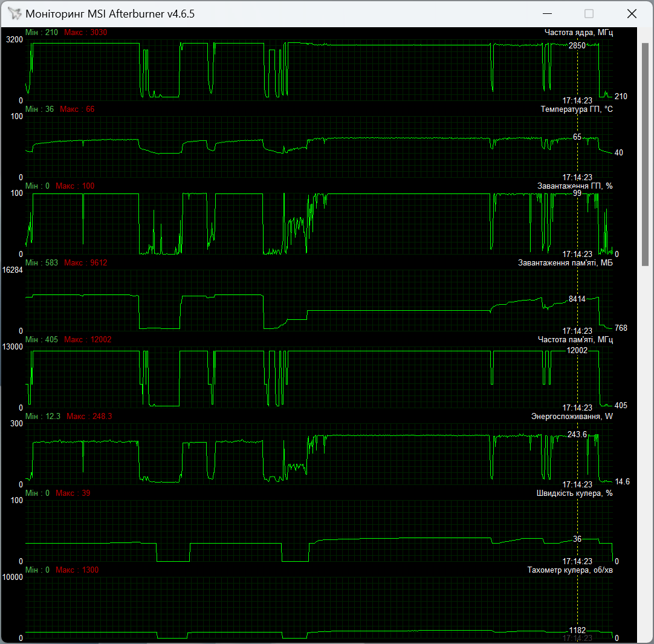Click 'Макс : 100' on GPU usage graph

coord(75,186)
